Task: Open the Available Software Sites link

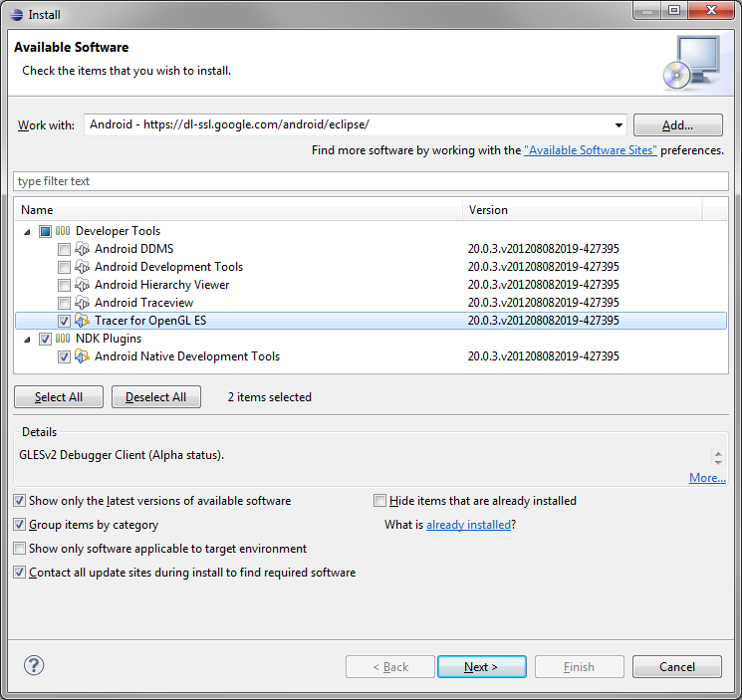Action: coord(590,150)
